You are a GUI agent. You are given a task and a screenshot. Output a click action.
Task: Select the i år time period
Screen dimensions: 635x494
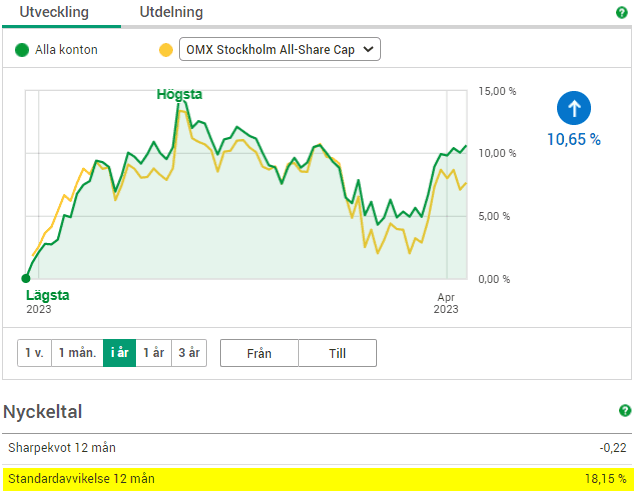tap(119, 353)
